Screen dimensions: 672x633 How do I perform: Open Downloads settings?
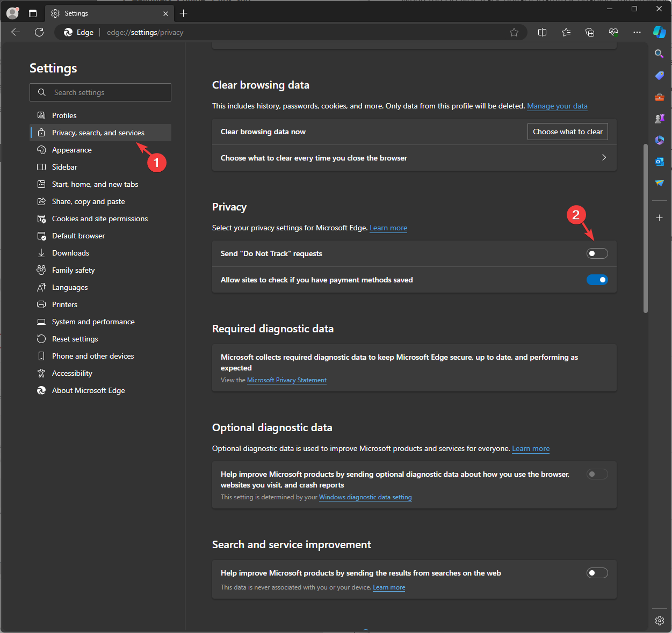pyautogui.click(x=100, y=253)
